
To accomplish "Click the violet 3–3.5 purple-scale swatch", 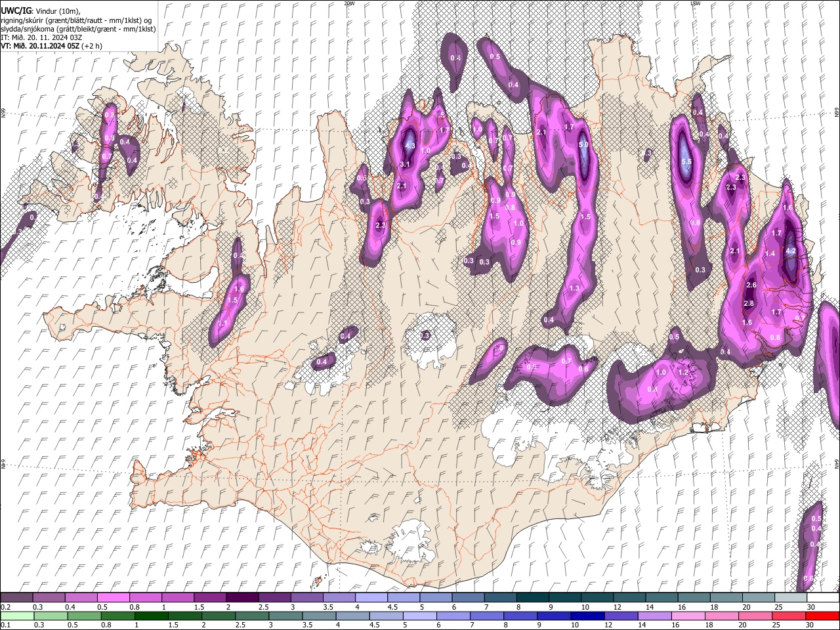I will pos(307,598).
